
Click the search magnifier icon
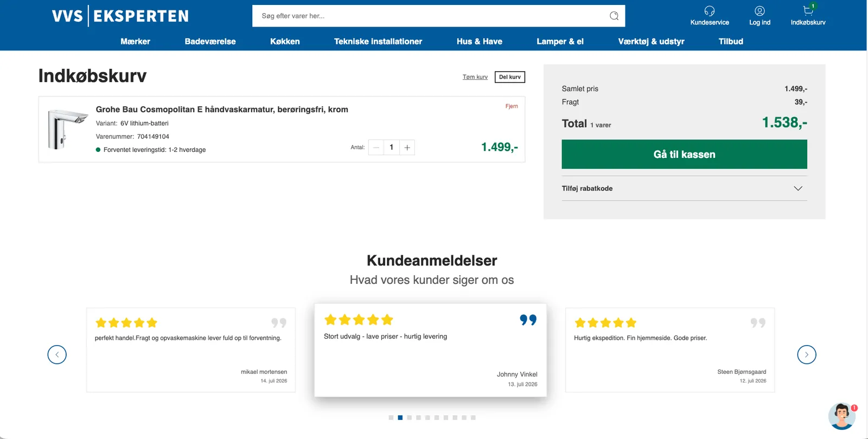(614, 16)
